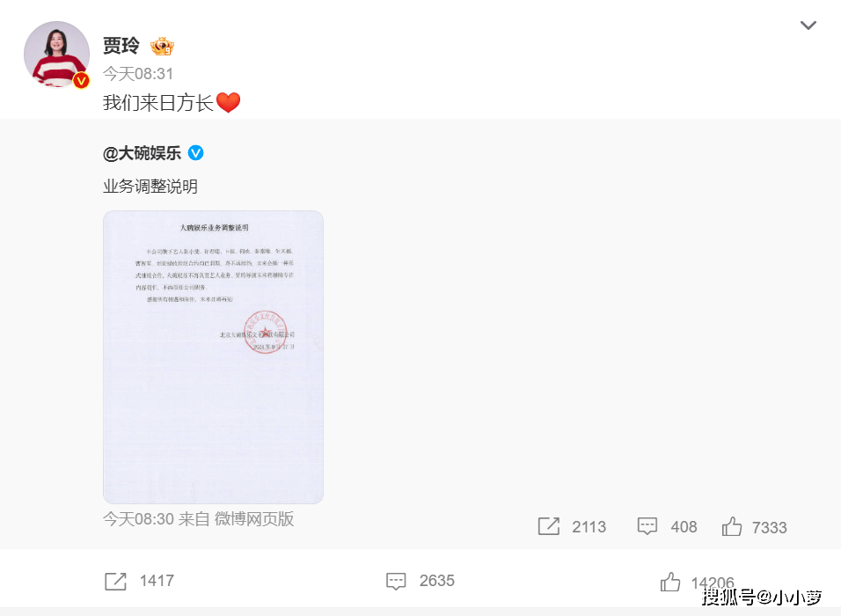Repost Jia Ling's post with 1417 shares
Screen dimensions: 841x616
pyautogui.click(x=115, y=581)
